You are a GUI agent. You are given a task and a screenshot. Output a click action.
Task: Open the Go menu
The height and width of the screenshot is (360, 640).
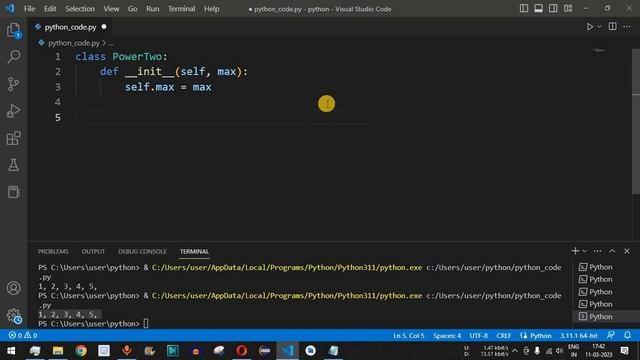pos(133,9)
